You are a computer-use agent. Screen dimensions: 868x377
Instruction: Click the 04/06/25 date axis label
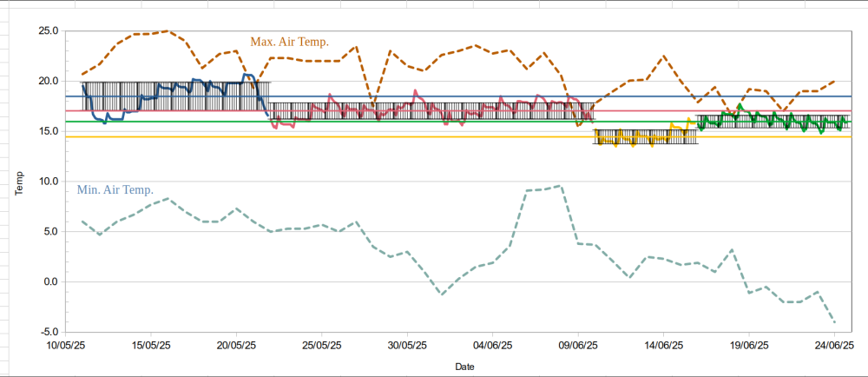click(493, 346)
